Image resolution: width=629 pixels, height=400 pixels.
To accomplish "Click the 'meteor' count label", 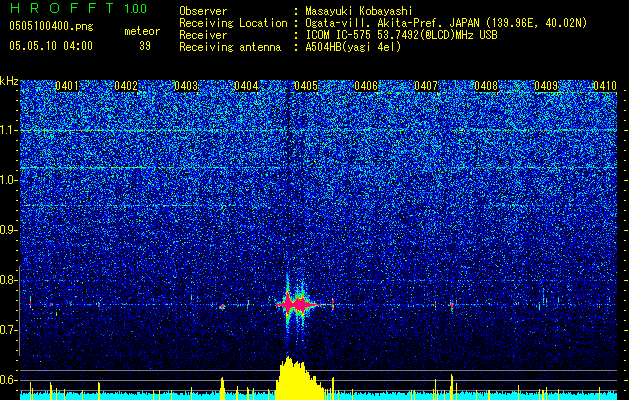I will (x=142, y=31).
